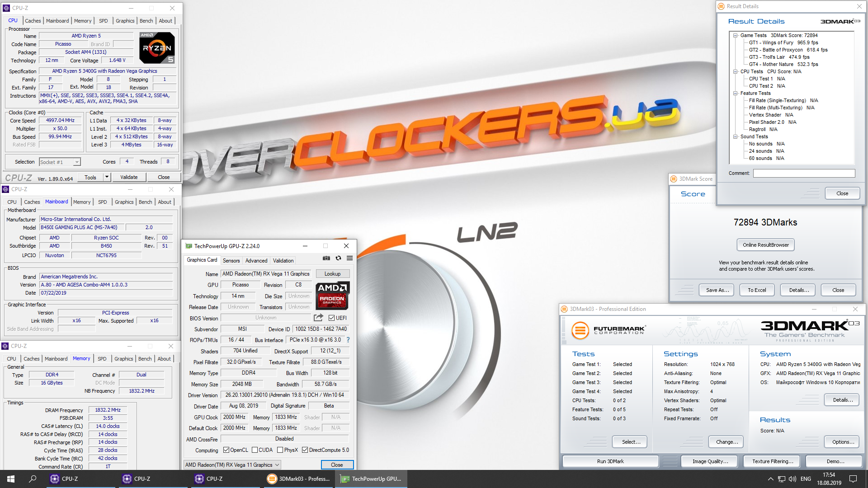The image size is (868, 488).
Task: Open the TechPowerUp GPU-Z taskbar item
Action: (371, 479)
